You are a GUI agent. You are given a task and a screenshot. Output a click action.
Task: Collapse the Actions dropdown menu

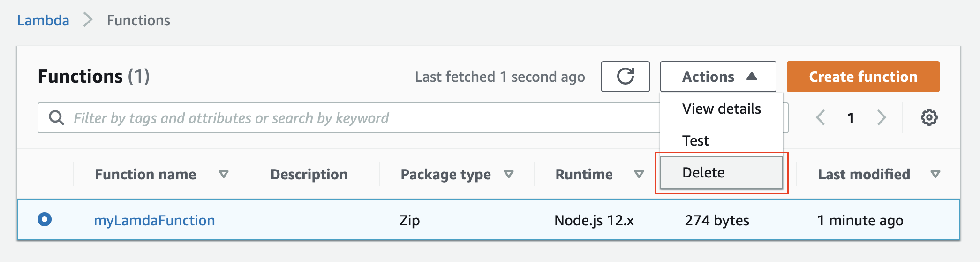[x=718, y=77]
